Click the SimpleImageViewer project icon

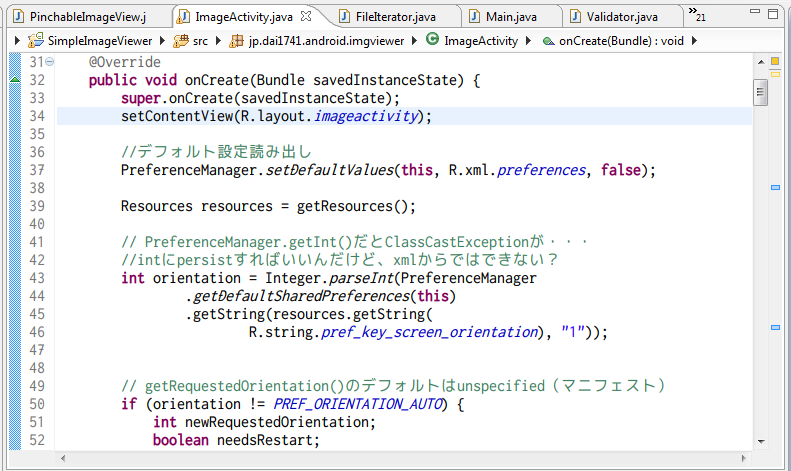[35, 40]
